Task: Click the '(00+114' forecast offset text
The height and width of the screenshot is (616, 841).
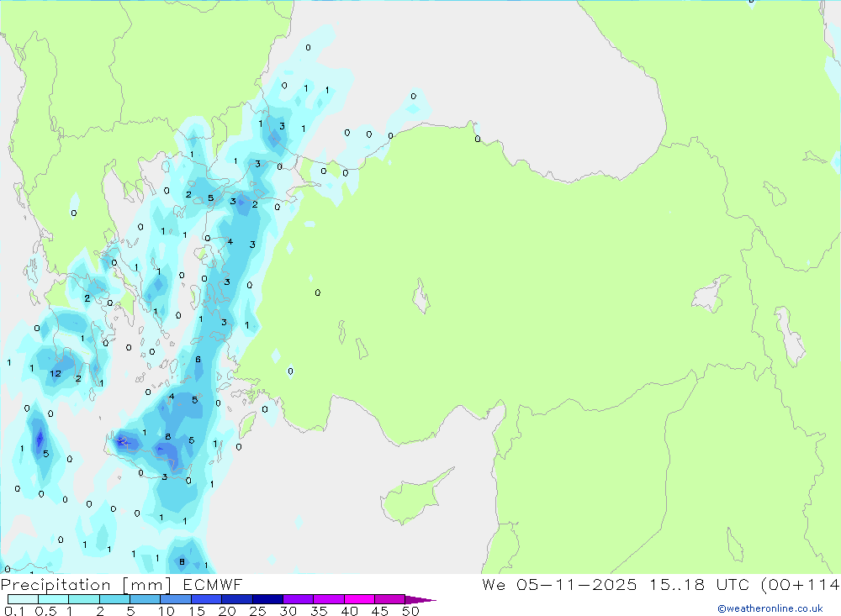Action: pos(801,584)
